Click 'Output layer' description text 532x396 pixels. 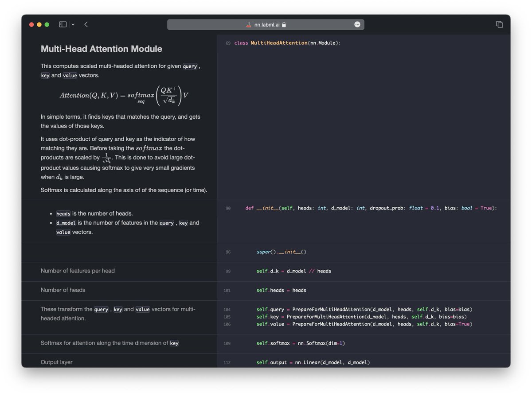tap(56, 362)
